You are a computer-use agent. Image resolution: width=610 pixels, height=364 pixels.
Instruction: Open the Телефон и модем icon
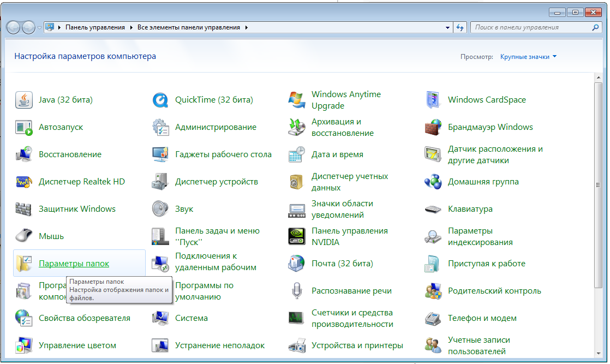433,318
